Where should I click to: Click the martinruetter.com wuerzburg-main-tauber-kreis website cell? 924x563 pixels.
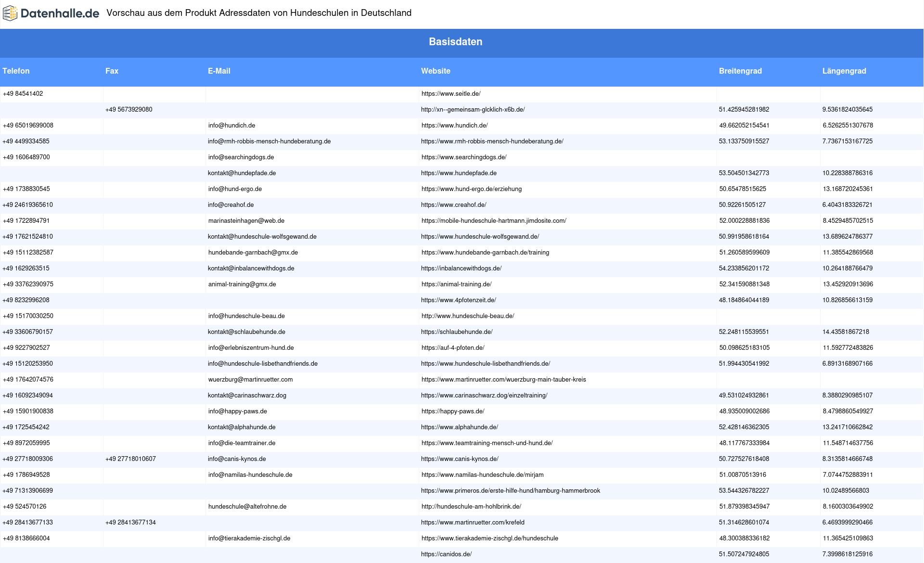coord(504,380)
